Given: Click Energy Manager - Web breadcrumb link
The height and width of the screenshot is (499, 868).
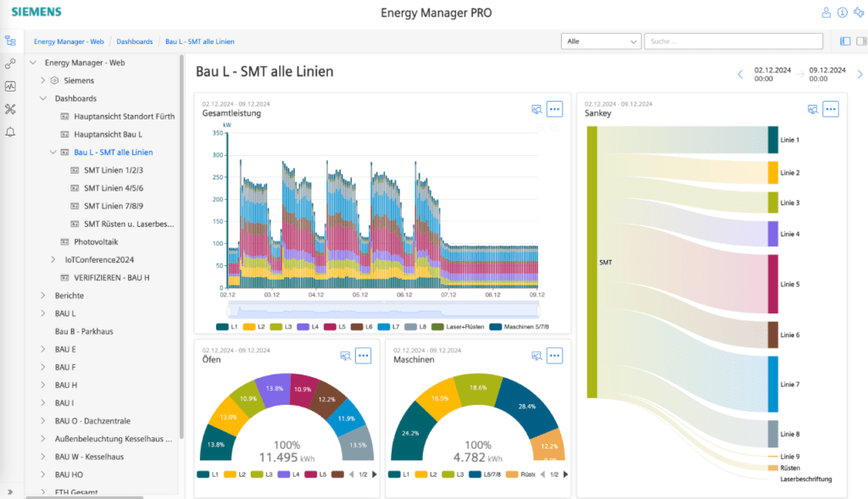Looking at the screenshot, I should (x=69, y=42).
